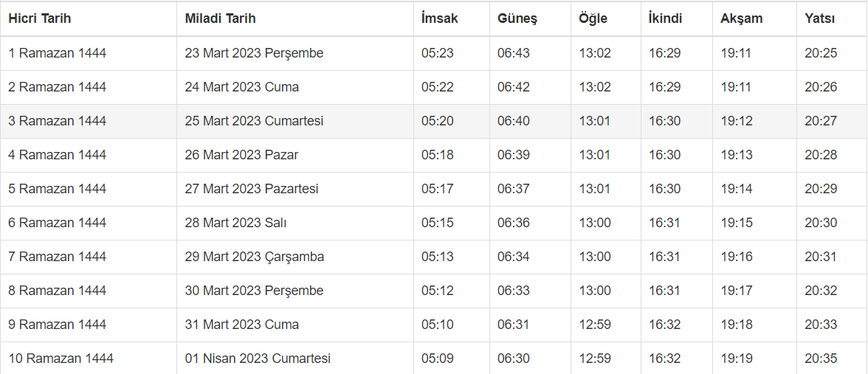This screenshot has height=374, width=868.
Task: Select the 01 Nisan 2023 Cumartesi cell
Action: click(258, 359)
